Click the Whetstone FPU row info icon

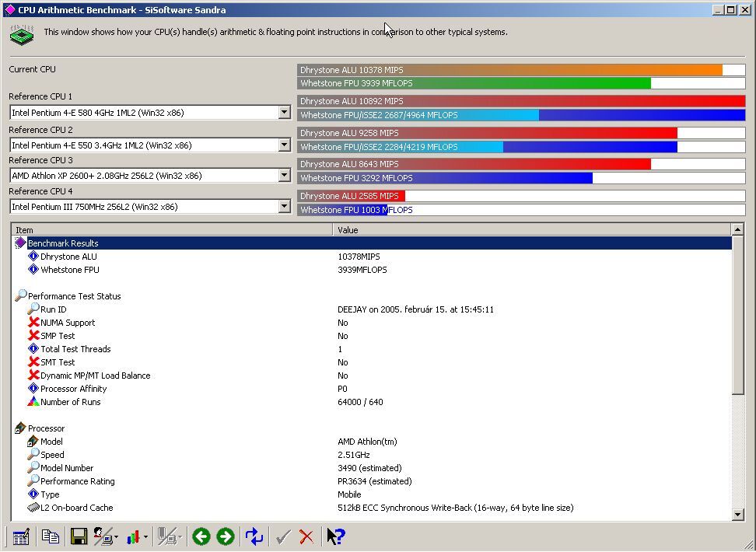[x=33, y=269]
